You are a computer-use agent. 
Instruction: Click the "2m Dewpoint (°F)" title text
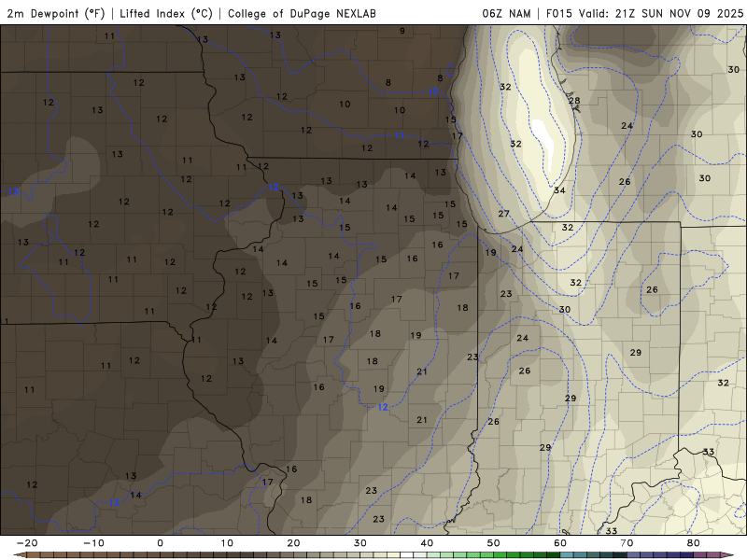(x=55, y=13)
